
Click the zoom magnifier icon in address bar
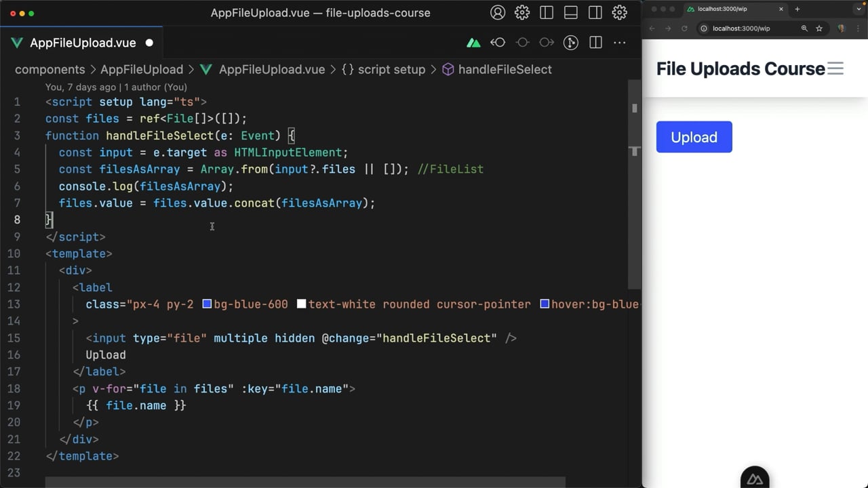(804, 28)
